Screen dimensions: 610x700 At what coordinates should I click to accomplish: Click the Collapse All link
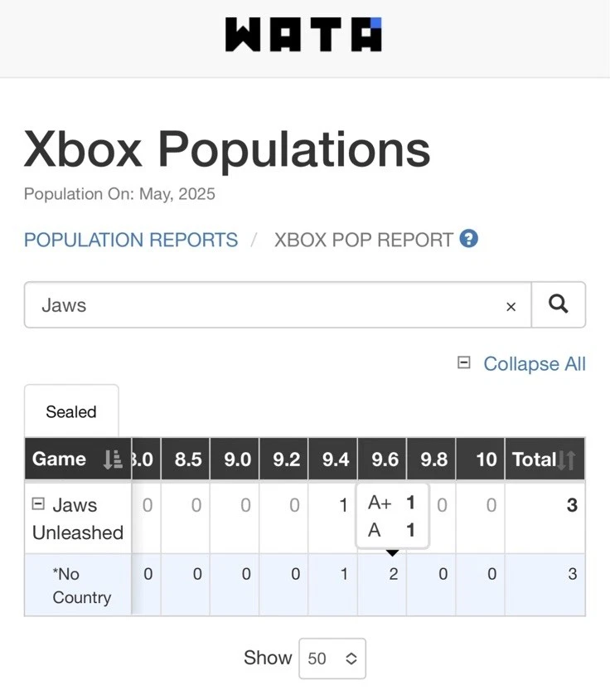click(534, 364)
